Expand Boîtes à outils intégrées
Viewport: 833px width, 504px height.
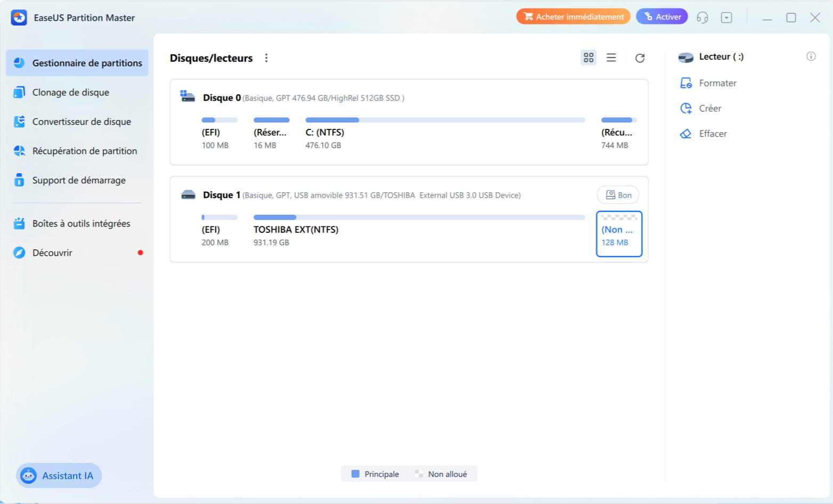click(x=81, y=224)
